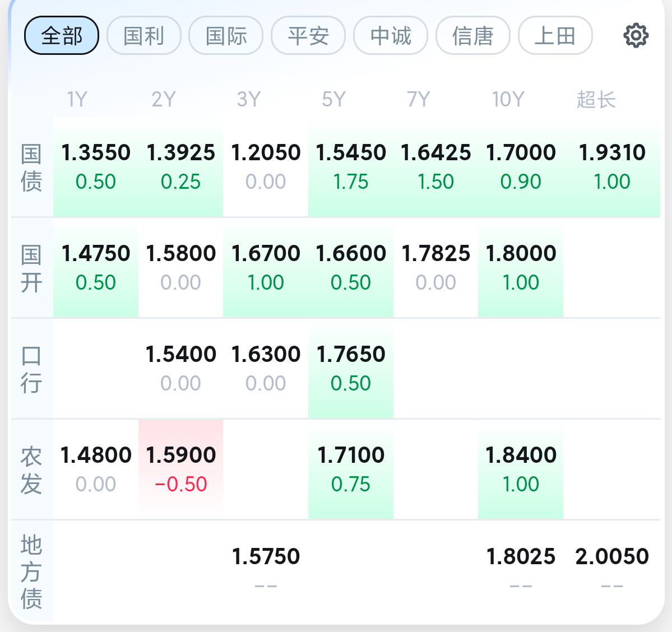
Task: Select the 地方债 row label
Action: coord(31,571)
